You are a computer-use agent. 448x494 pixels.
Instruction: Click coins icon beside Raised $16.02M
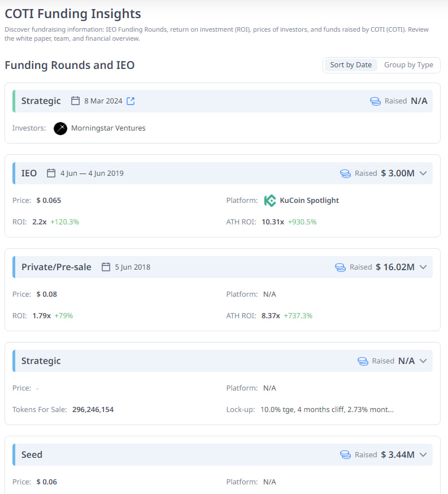coord(340,267)
